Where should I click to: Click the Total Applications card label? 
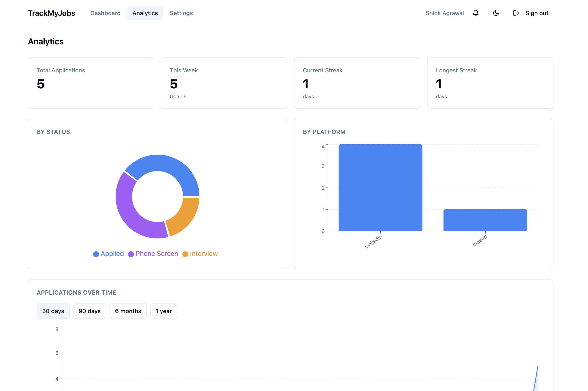click(x=61, y=70)
